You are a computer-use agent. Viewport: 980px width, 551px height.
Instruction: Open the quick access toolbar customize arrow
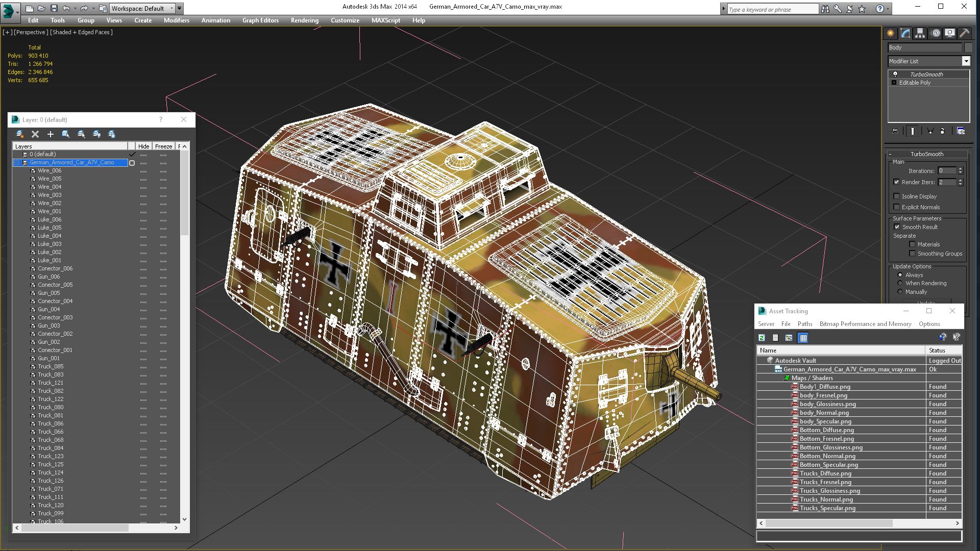[180, 8]
